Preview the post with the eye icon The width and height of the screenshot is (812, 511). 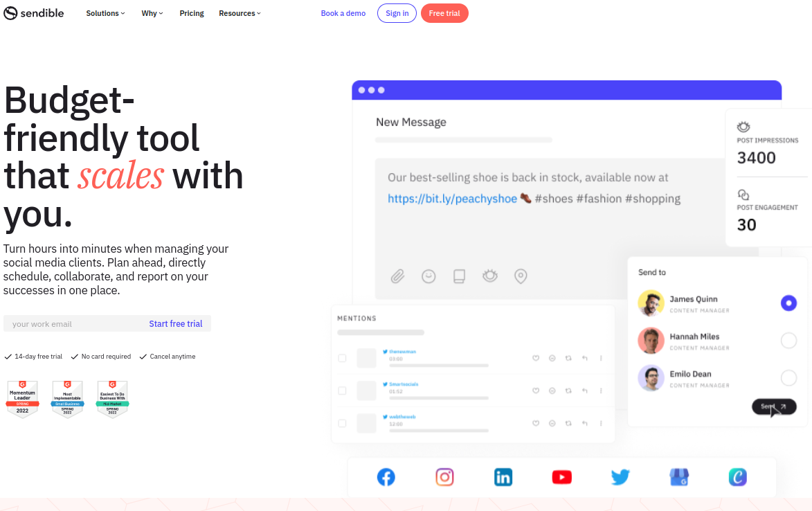click(490, 276)
